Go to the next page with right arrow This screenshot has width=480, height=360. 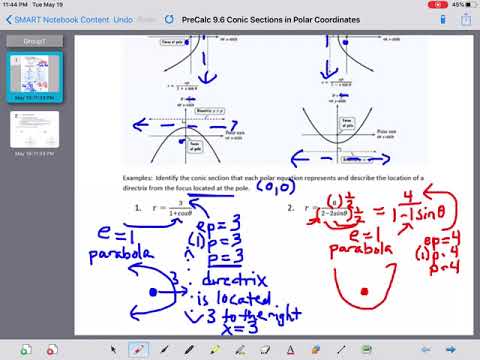(451, 349)
